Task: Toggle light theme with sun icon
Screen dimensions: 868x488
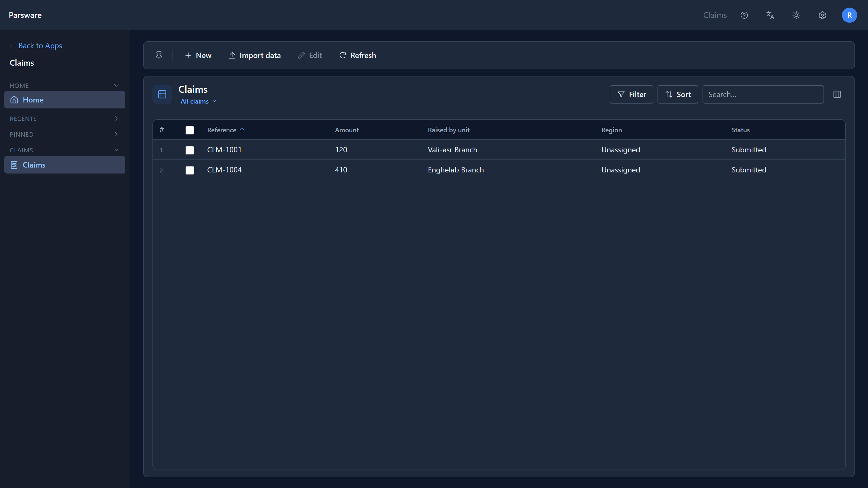Action: coord(796,15)
